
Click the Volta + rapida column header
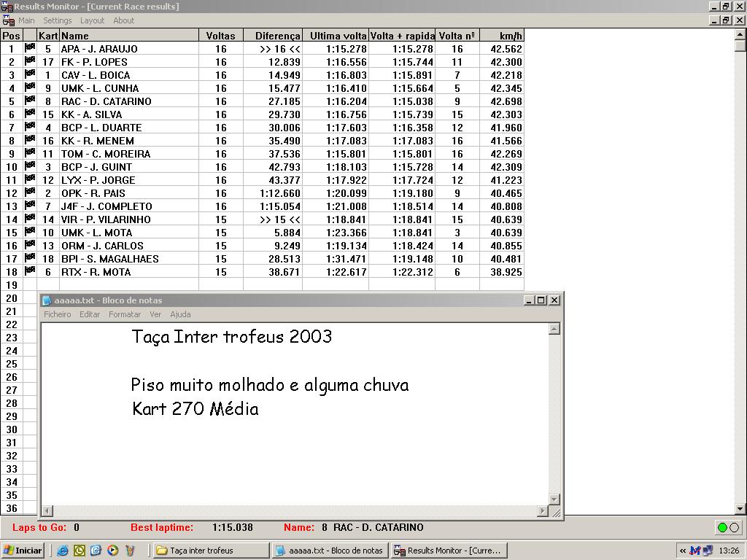click(x=402, y=35)
